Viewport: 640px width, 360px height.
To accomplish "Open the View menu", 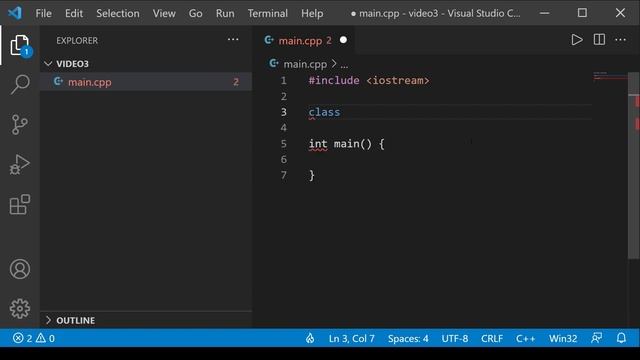I will click(x=164, y=13).
